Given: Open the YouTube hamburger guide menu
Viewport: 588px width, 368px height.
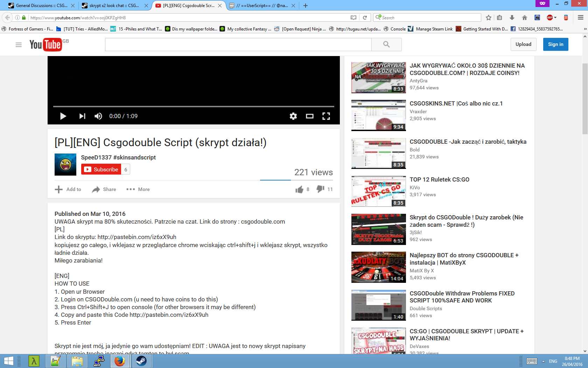Looking at the screenshot, I should click(19, 45).
